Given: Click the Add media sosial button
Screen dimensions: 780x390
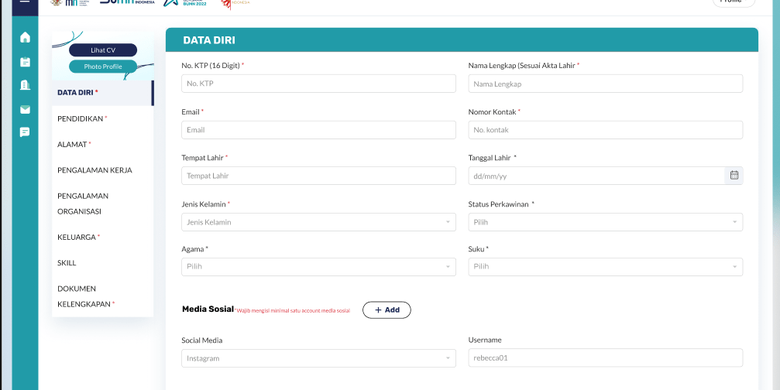Looking at the screenshot, I should (x=387, y=310).
